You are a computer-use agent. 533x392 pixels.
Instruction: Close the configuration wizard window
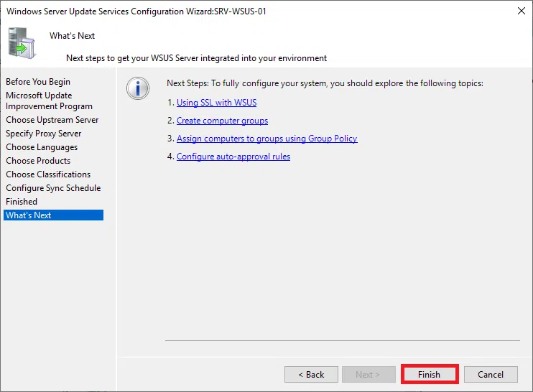519,11
